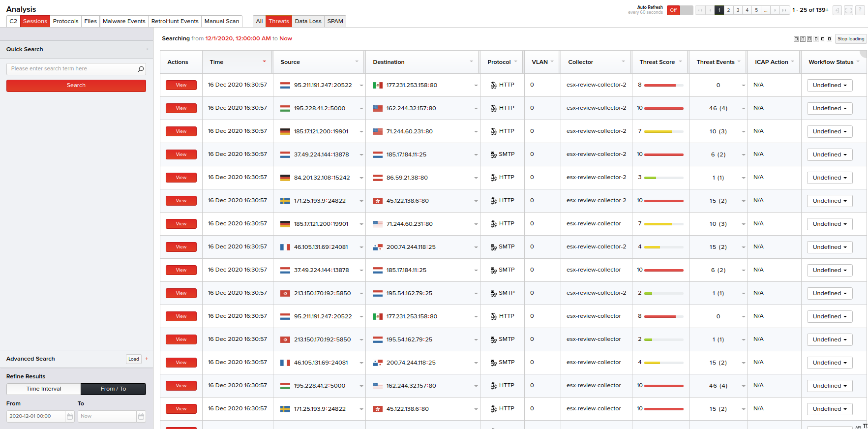This screenshot has height=429, width=868.
Task: Click the help question mark icon
Action: pos(860,10)
